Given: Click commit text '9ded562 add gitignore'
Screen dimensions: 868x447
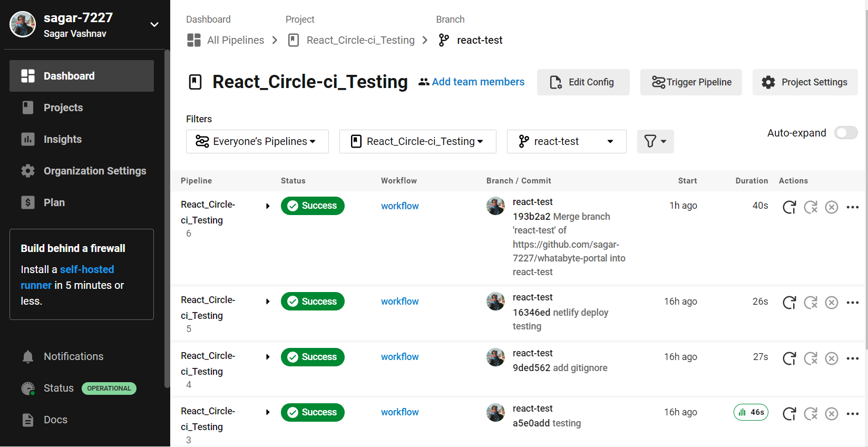Looking at the screenshot, I should click(x=560, y=368).
